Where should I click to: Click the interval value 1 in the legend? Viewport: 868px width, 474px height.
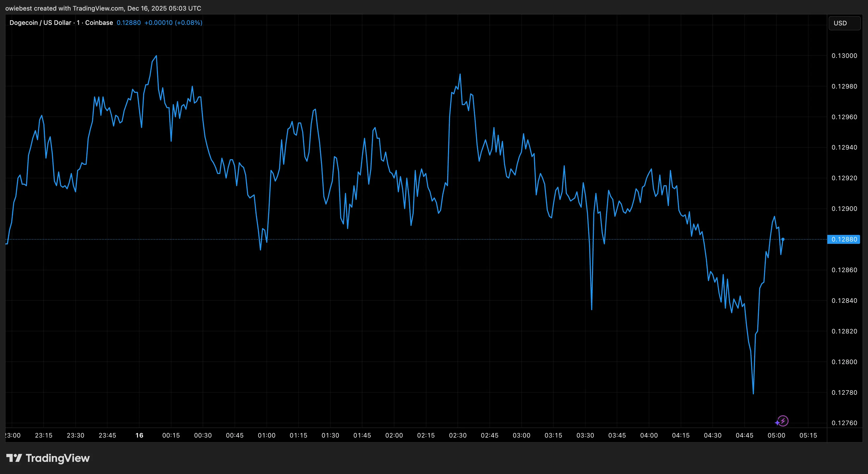78,22
